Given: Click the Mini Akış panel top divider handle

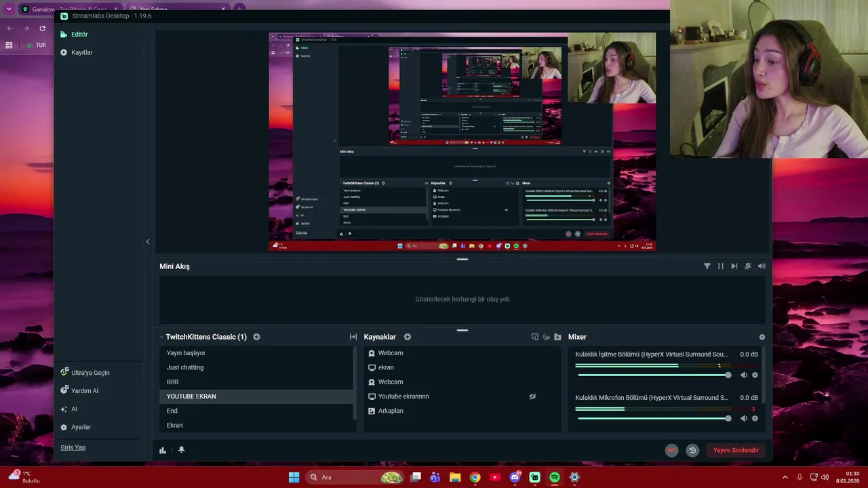Looking at the screenshot, I should click(x=462, y=259).
